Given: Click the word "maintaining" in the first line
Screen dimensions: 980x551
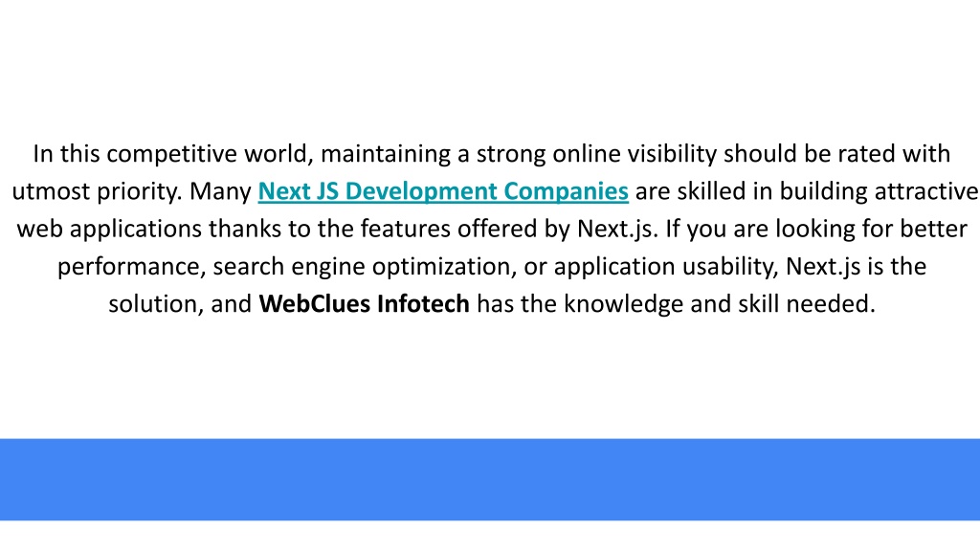Looking at the screenshot, I should click(385, 154).
